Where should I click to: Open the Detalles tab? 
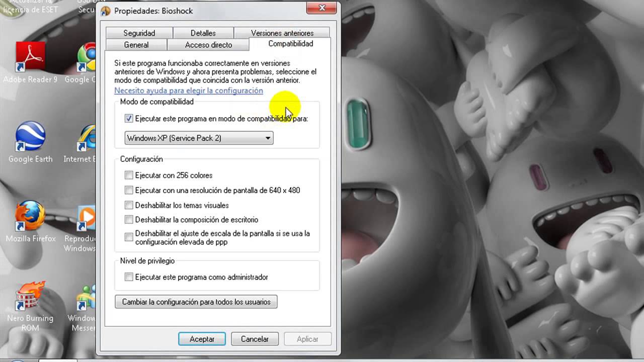coord(203,33)
